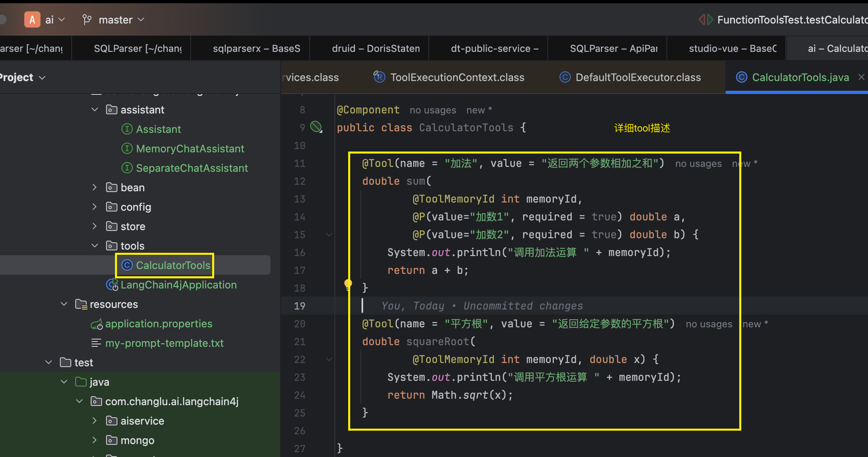868x457 pixels.
Task: Collapse the tools folder
Action: [95, 246]
